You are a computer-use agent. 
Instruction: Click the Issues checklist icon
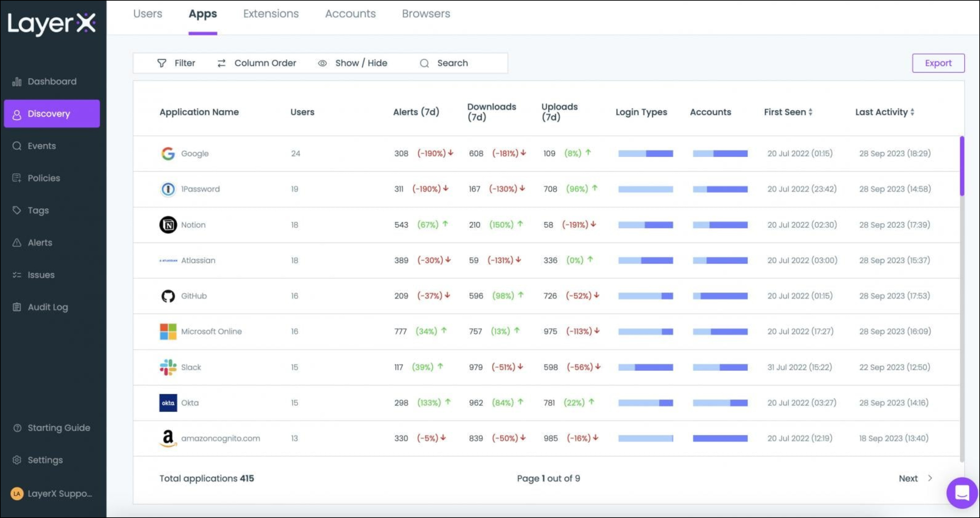[x=17, y=275]
